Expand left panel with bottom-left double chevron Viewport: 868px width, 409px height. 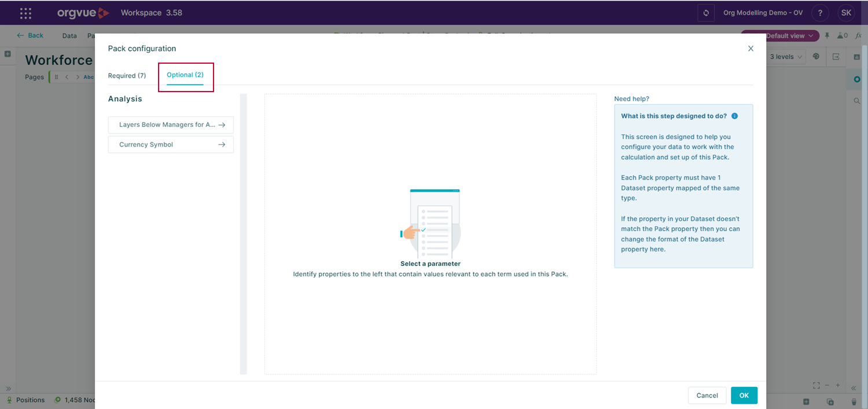click(x=8, y=389)
